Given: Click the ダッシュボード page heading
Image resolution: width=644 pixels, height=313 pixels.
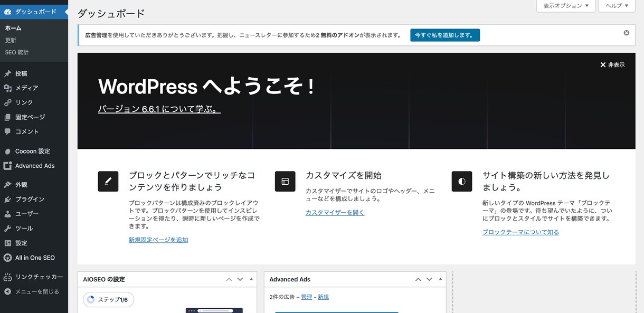Looking at the screenshot, I should coord(111,14).
